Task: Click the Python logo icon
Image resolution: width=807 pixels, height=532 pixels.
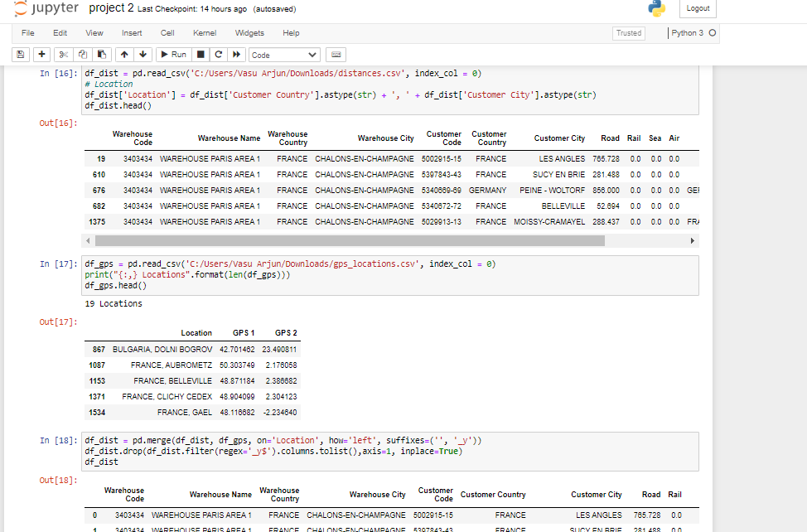Action: click(656, 8)
